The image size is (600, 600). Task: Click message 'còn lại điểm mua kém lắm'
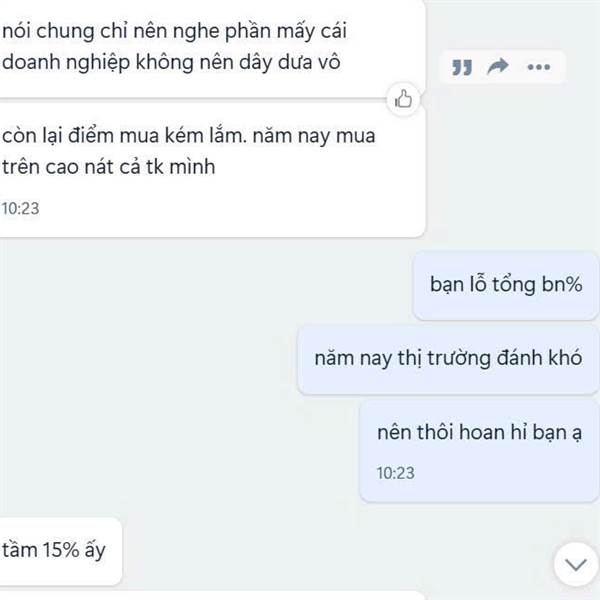click(212, 170)
